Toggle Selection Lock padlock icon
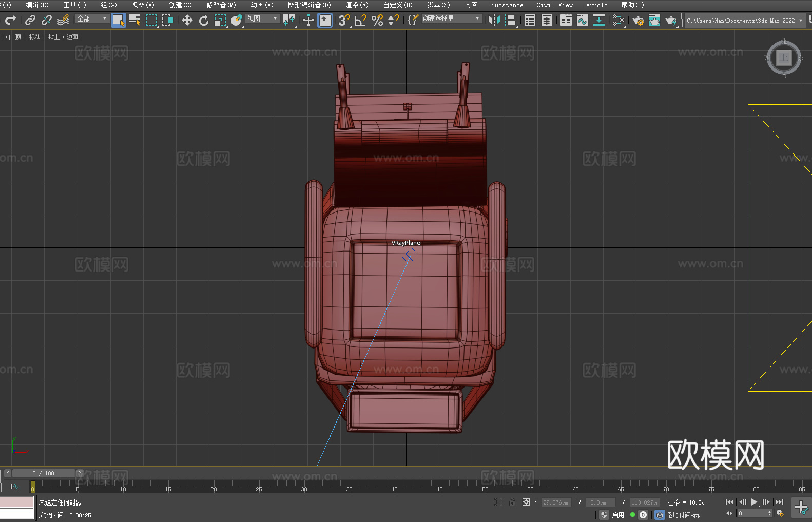This screenshot has height=522, width=812. [512, 502]
